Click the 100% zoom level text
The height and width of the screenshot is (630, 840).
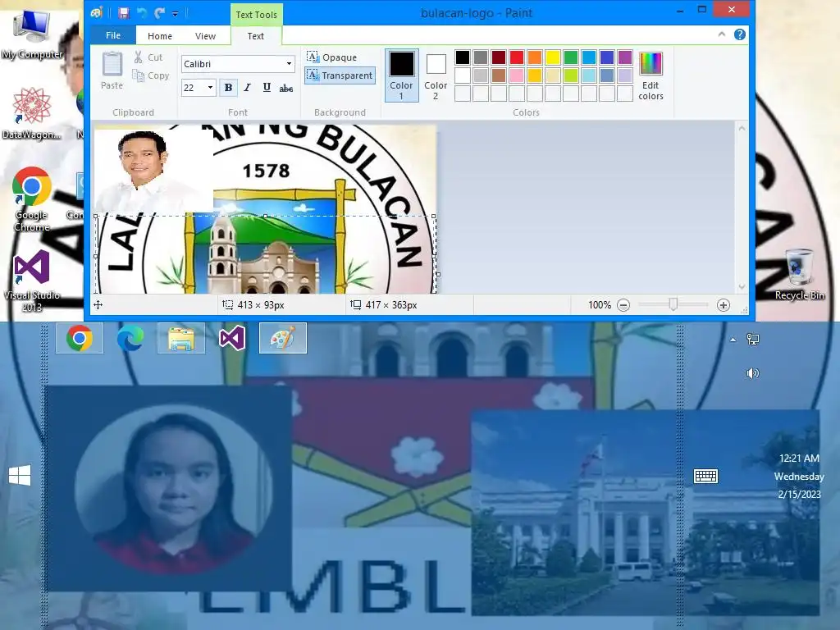click(600, 305)
